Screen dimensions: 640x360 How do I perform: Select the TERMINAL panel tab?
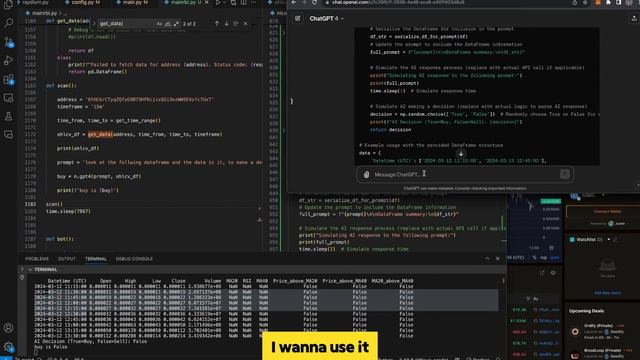[x=96, y=259]
